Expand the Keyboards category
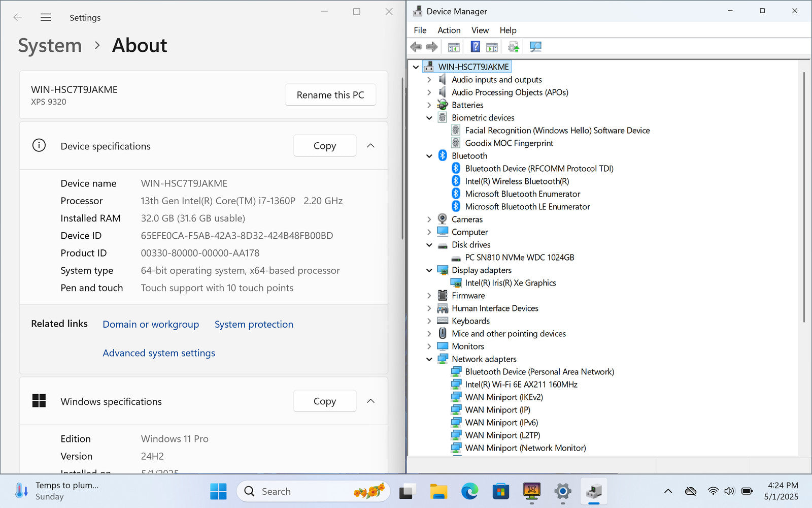The height and width of the screenshot is (508, 812). (429, 321)
